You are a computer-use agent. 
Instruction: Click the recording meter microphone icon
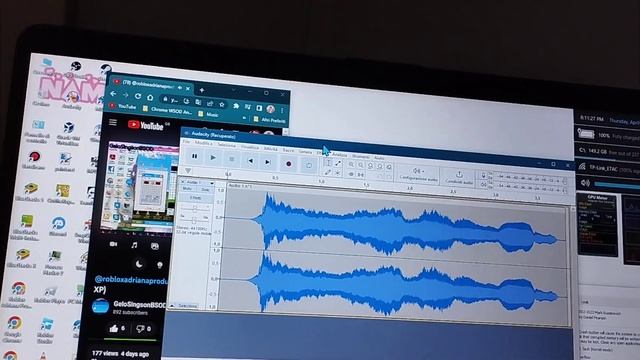[x=484, y=176]
